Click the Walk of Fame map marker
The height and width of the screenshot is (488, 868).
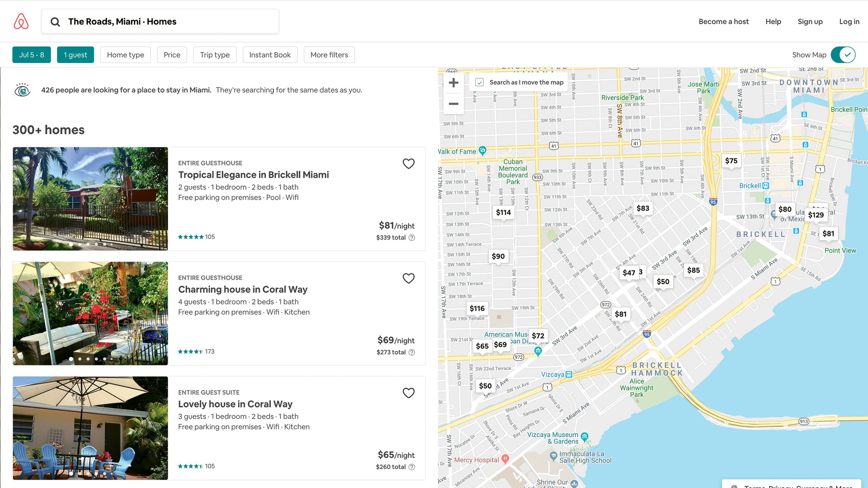[482, 150]
